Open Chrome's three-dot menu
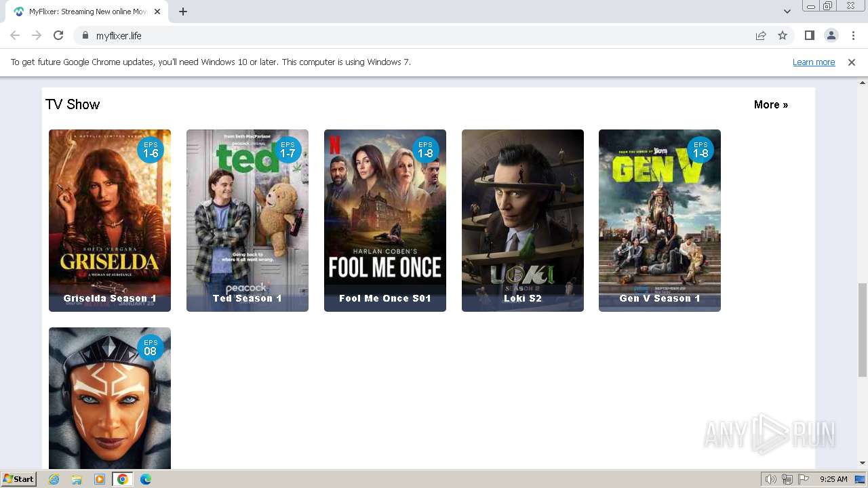Image resolution: width=868 pixels, height=488 pixels. point(852,35)
